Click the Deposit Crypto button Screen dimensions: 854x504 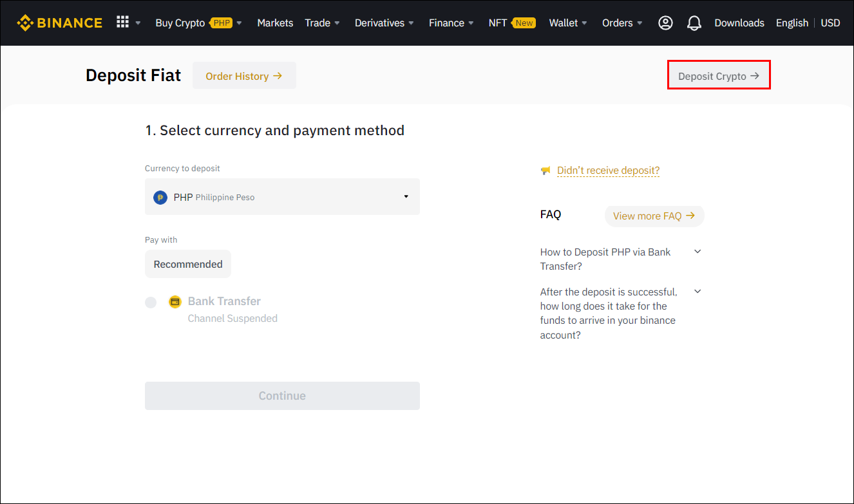(719, 75)
